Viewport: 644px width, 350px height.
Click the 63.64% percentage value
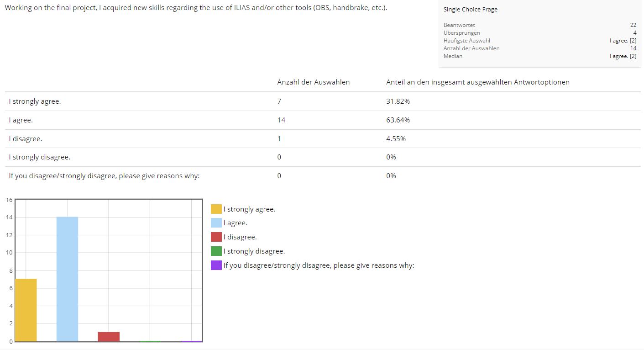(x=398, y=120)
